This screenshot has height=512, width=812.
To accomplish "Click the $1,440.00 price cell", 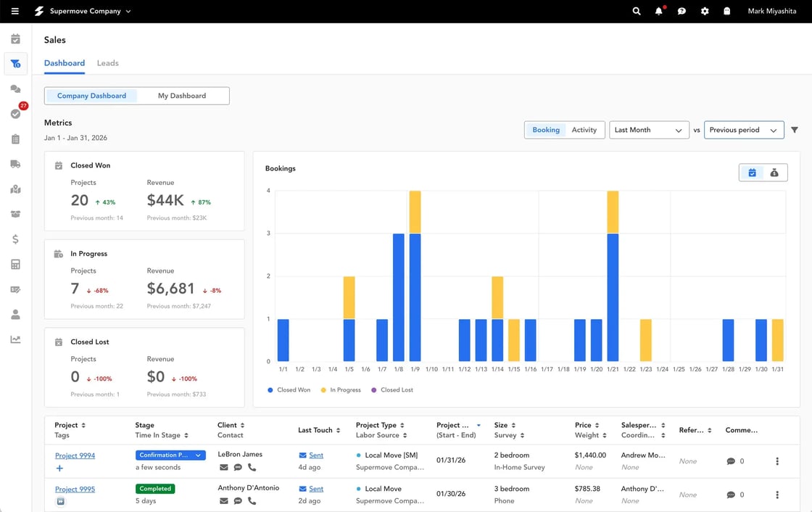I will point(590,455).
